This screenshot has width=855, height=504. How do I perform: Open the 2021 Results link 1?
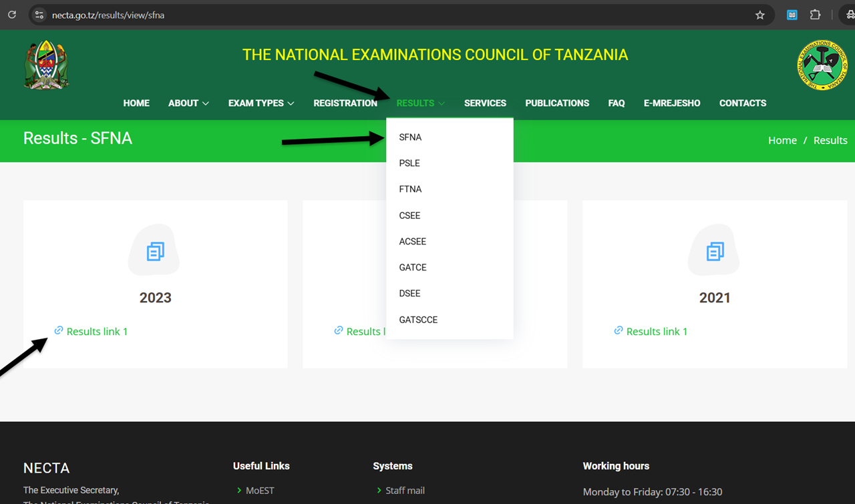(x=657, y=331)
